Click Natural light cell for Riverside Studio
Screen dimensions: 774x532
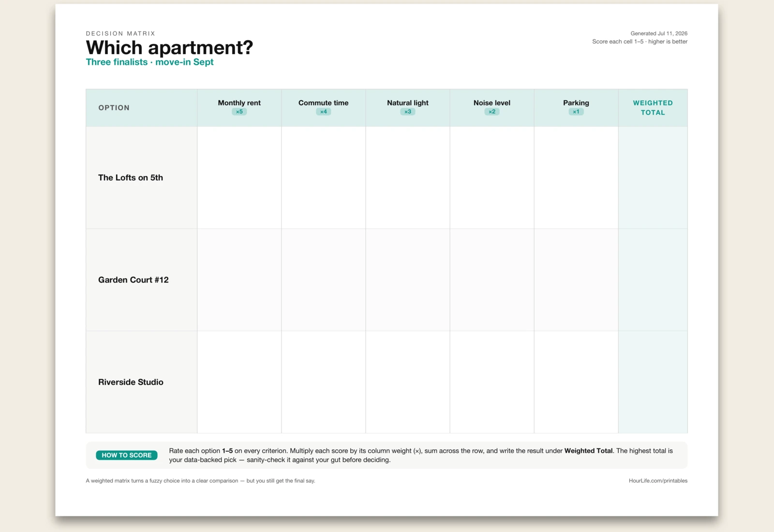coord(407,382)
